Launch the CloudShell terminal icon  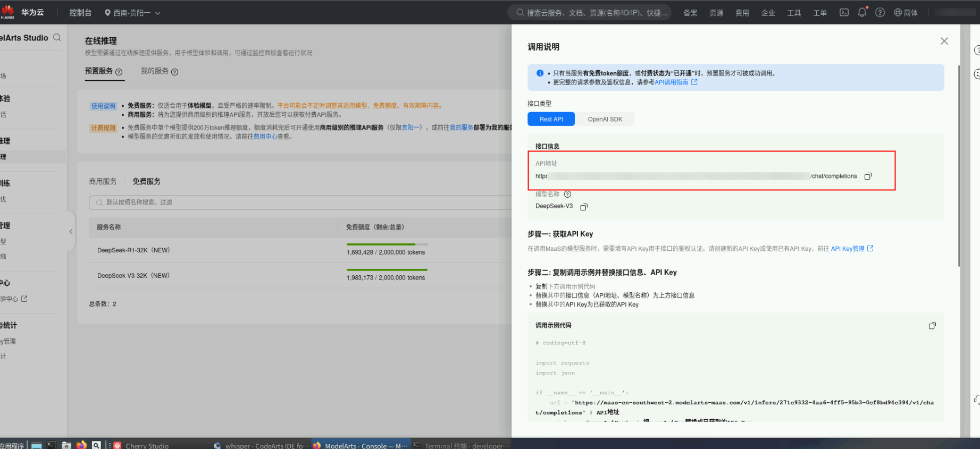844,12
